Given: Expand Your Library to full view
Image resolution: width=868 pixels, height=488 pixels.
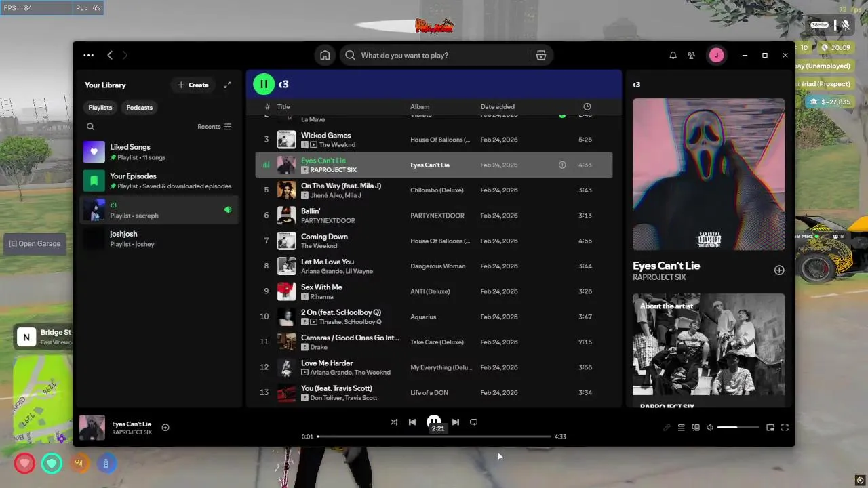Looking at the screenshot, I should click(x=227, y=85).
